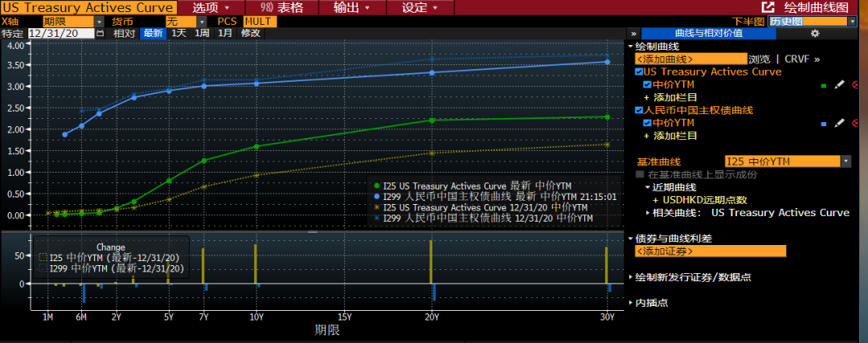Click the <添加曲线> input field
This screenshot has width=868, height=343.
(691, 59)
